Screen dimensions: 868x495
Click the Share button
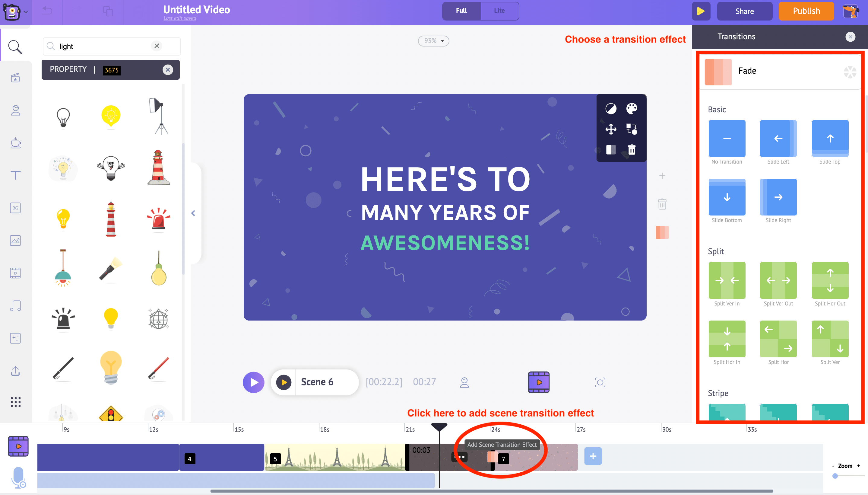[744, 11]
